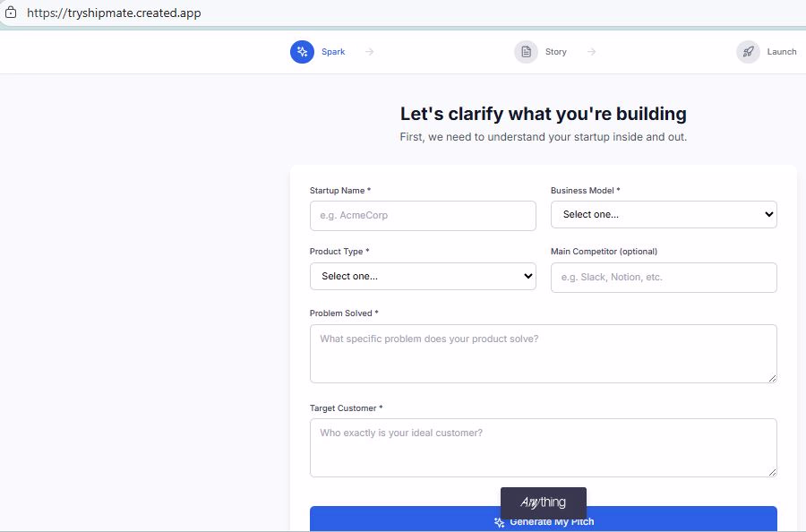Image resolution: width=806 pixels, height=532 pixels.
Task: Click inside the Target Customer text area
Action: pos(543,447)
